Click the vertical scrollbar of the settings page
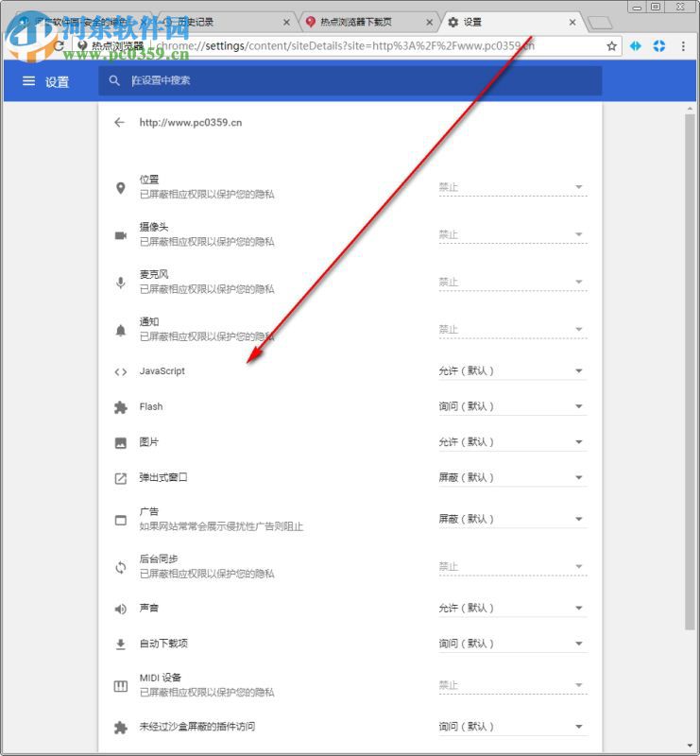This screenshot has width=700, height=756. tap(690, 371)
